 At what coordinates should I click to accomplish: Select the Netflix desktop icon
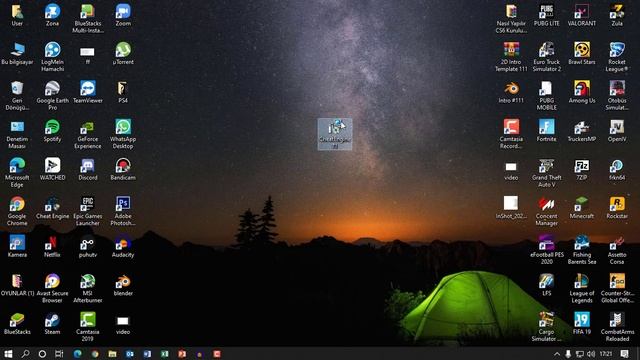point(52,247)
